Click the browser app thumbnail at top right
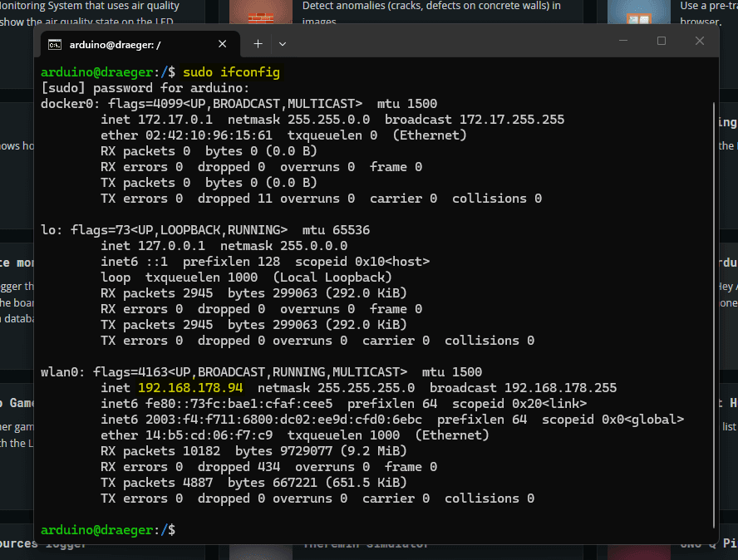The image size is (738, 560). tap(627, 12)
